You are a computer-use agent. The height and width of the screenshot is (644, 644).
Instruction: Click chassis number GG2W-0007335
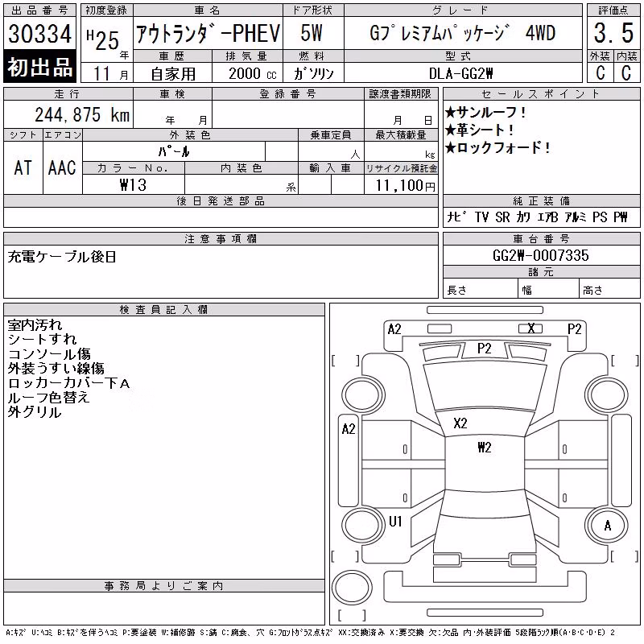click(x=541, y=255)
